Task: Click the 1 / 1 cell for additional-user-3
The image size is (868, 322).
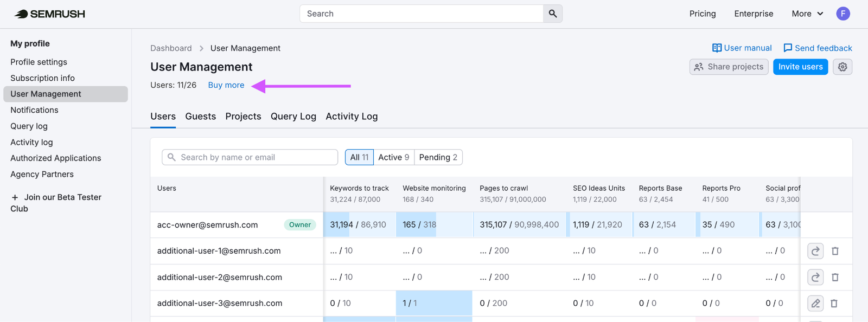Action: point(433,303)
